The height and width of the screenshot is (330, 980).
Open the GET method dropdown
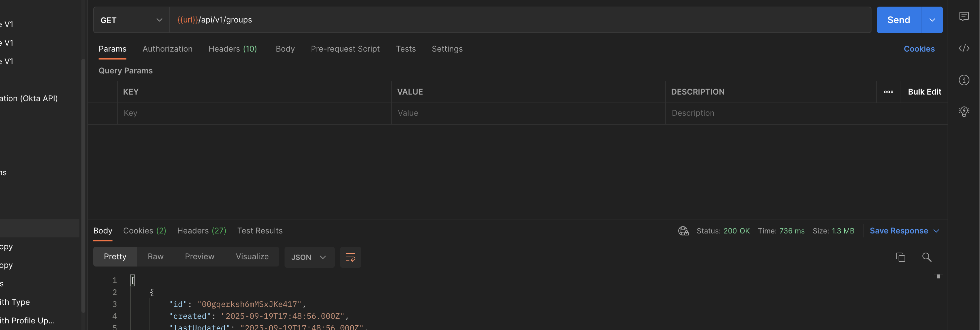(131, 20)
